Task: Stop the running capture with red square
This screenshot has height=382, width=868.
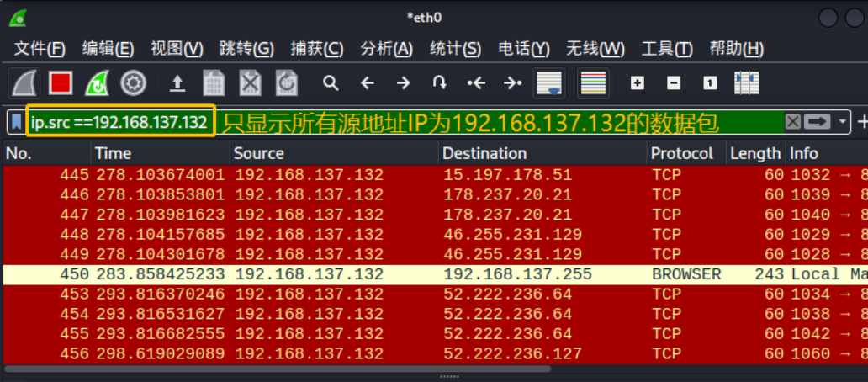Action: (x=61, y=83)
